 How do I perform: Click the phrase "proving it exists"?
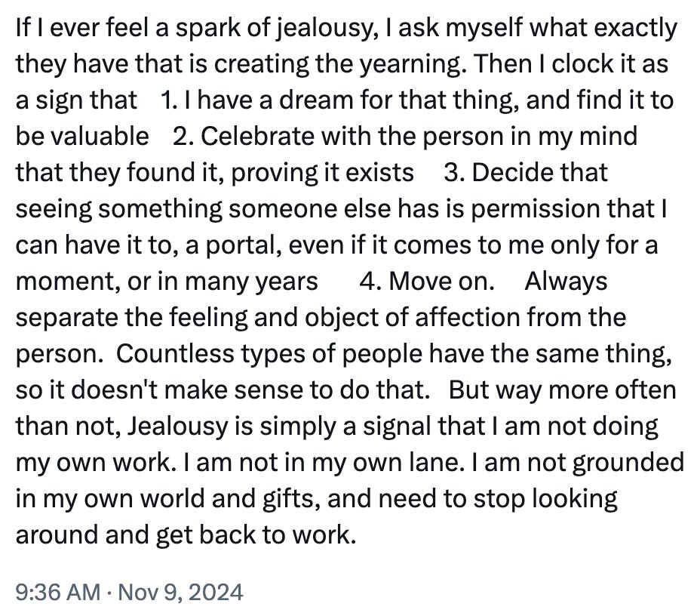point(323,172)
